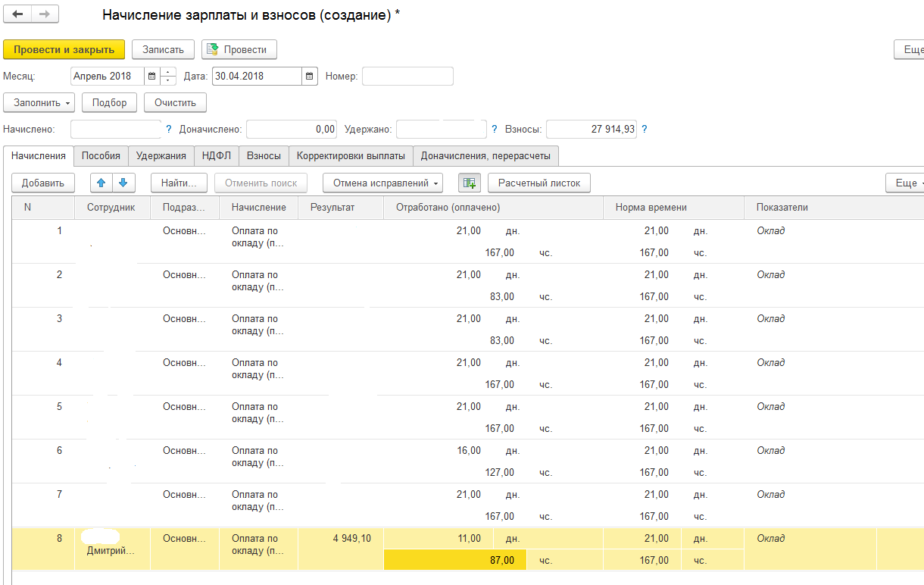Click into the Номер input field
The image size is (924, 585).
click(407, 77)
